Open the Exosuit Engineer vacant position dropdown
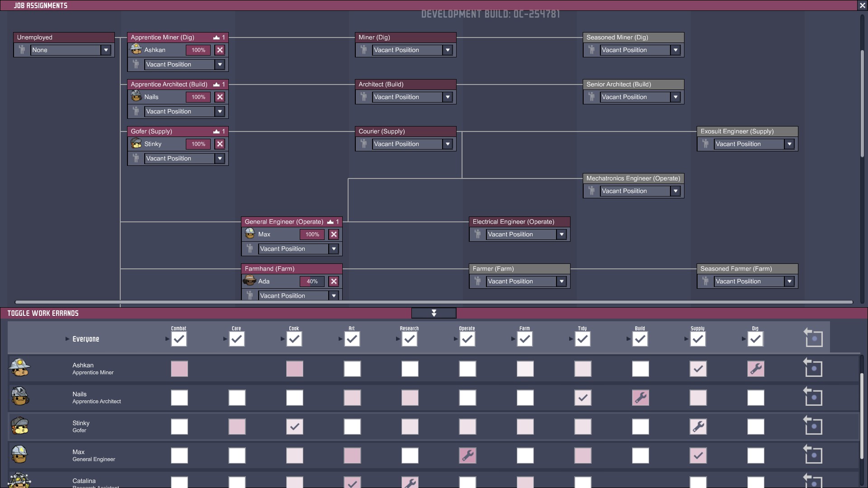This screenshot has height=488, width=868. 789,144
